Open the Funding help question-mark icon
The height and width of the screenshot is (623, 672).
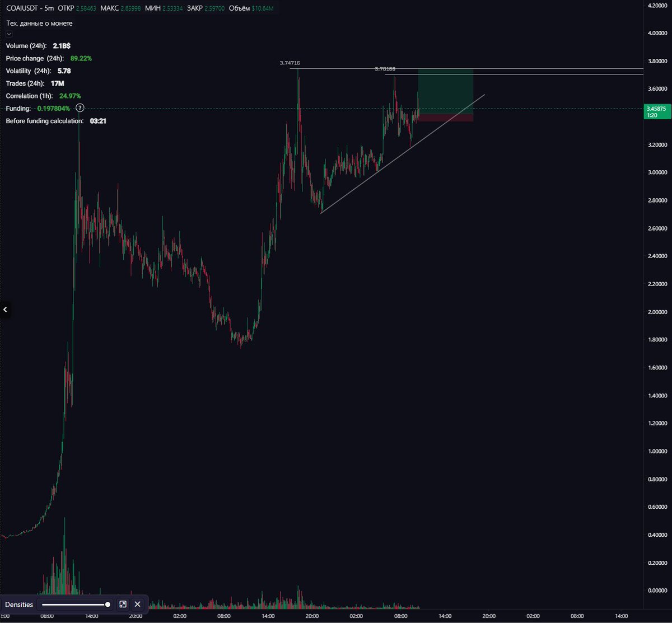coord(80,107)
